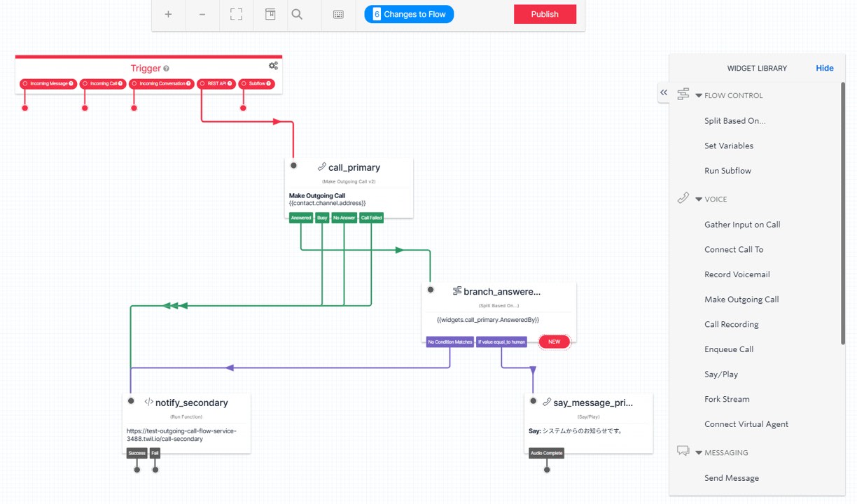This screenshot has width=857, height=504.
Task: Toggle the widget library panel icon
Action: click(x=270, y=14)
